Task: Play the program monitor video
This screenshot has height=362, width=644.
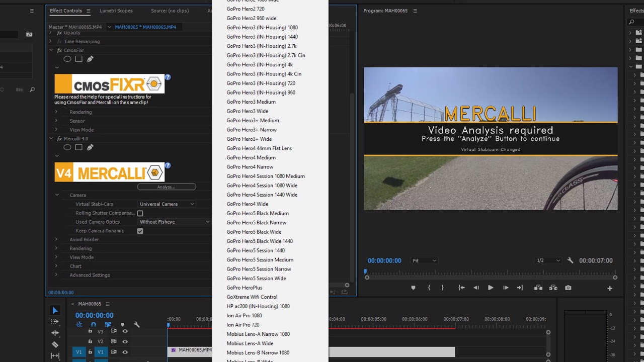Action: (x=491, y=288)
